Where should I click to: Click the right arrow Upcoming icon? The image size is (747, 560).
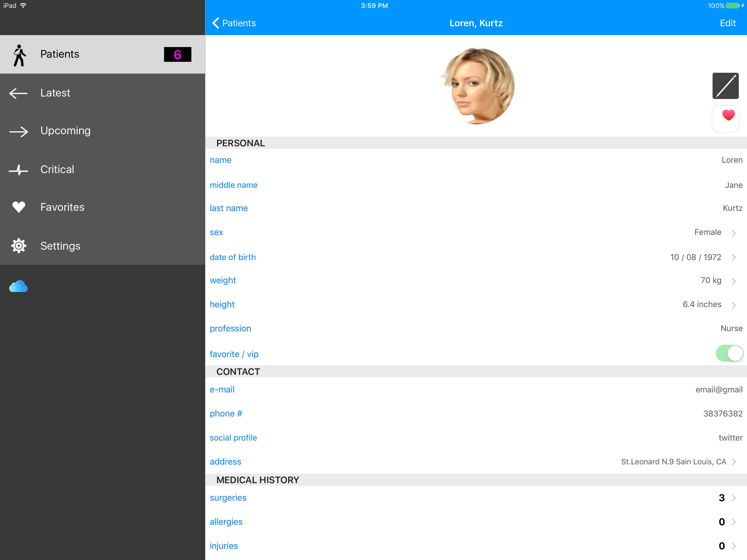[x=18, y=132]
